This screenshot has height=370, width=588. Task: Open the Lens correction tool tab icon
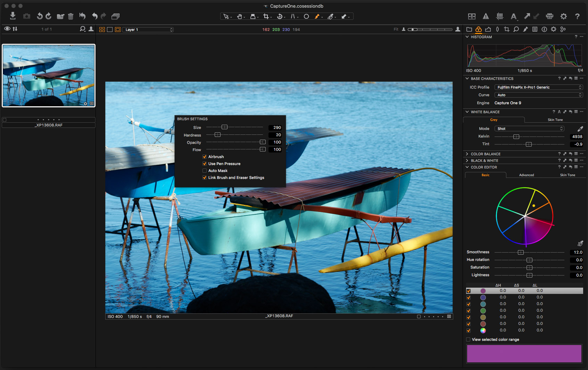(497, 29)
